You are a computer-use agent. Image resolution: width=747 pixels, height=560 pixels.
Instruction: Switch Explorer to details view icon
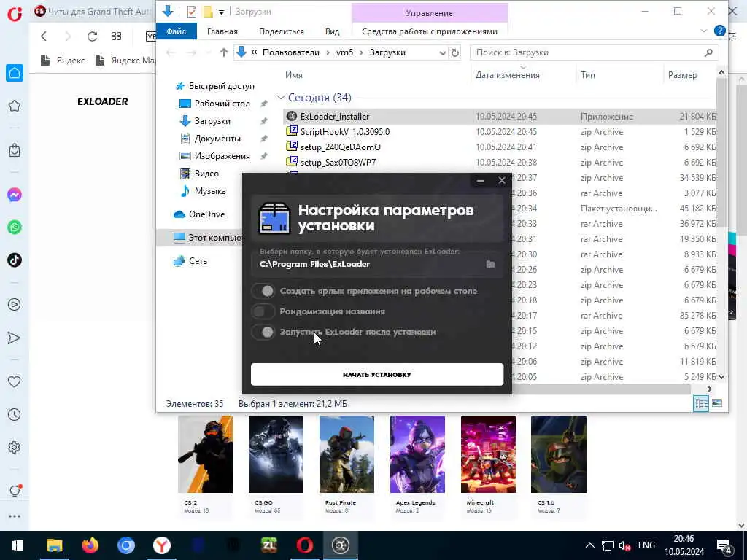pyautogui.click(x=701, y=404)
